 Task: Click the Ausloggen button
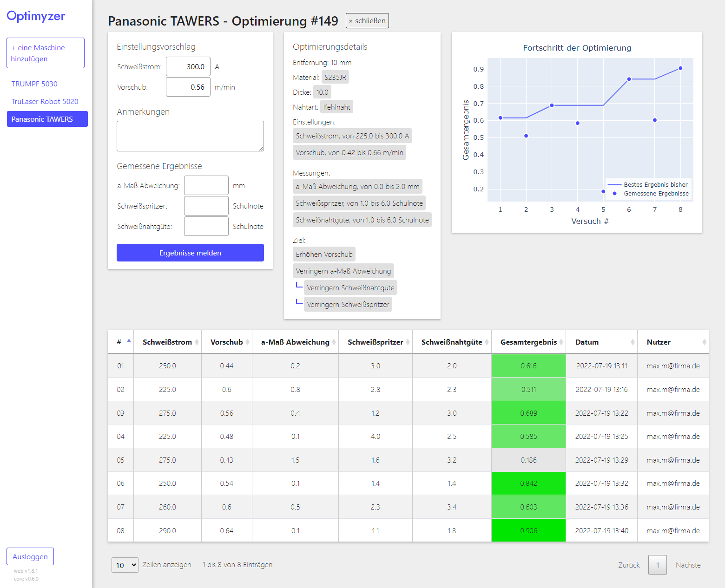pos(30,556)
